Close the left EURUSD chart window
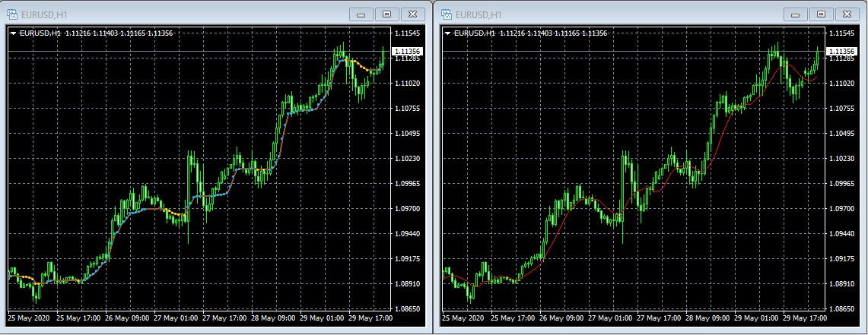The height and width of the screenshot is (335, 868). pyautogui.click(x=412, y=14)
